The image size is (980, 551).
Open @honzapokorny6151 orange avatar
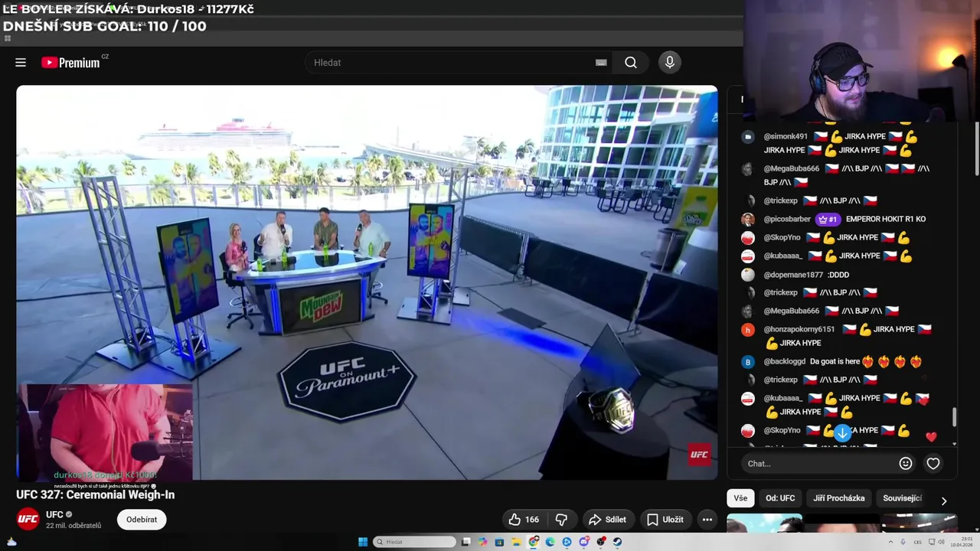click(x=748, y=330)
